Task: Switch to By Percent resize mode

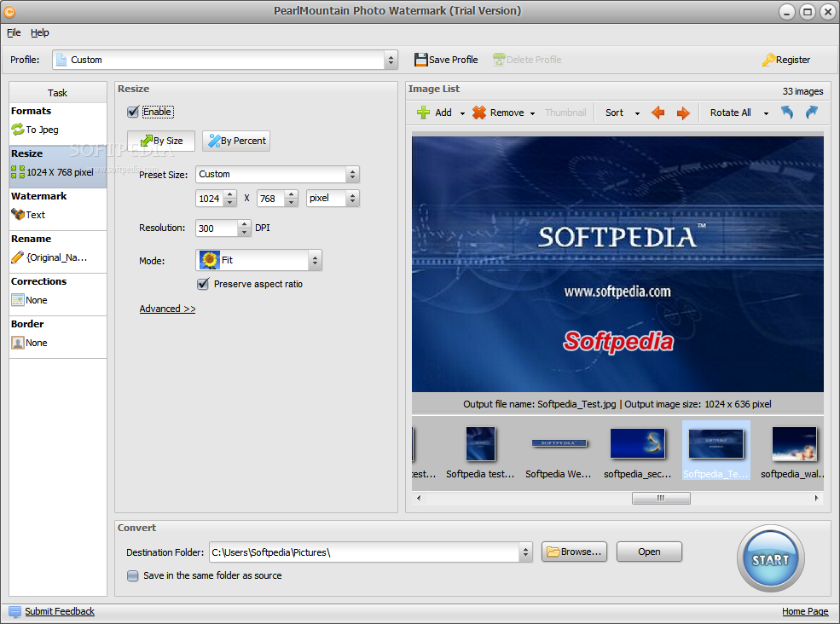Action: [x=236, y=141]
